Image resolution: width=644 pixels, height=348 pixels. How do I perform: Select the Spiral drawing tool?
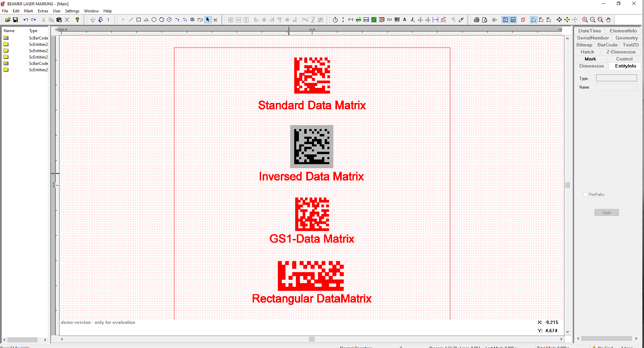(x=192, y=20)
